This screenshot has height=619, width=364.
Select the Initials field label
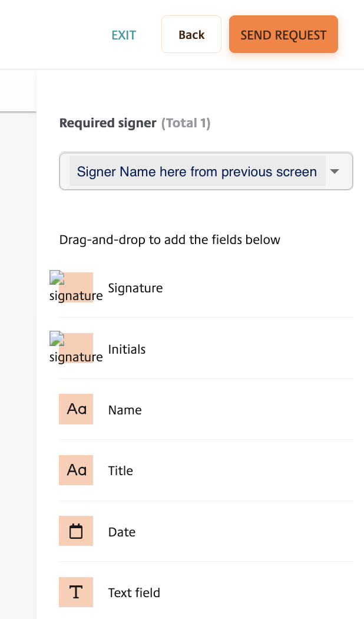(127, 349)
